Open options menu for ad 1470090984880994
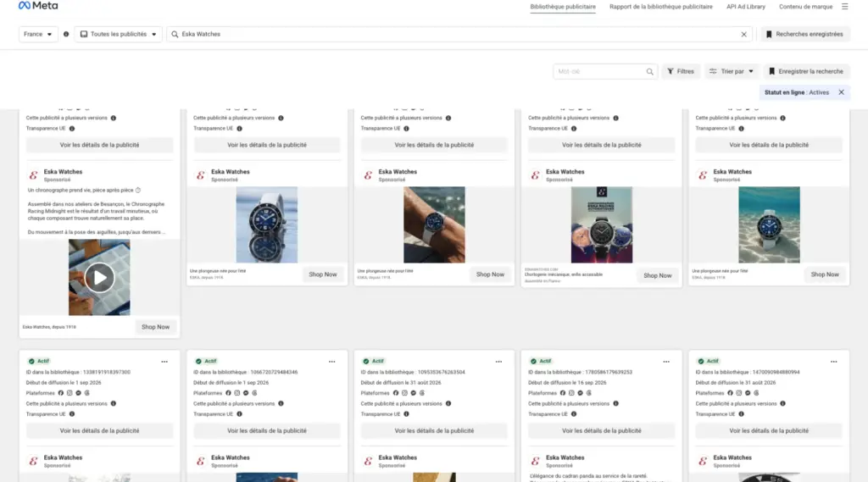 coord(834,362)
